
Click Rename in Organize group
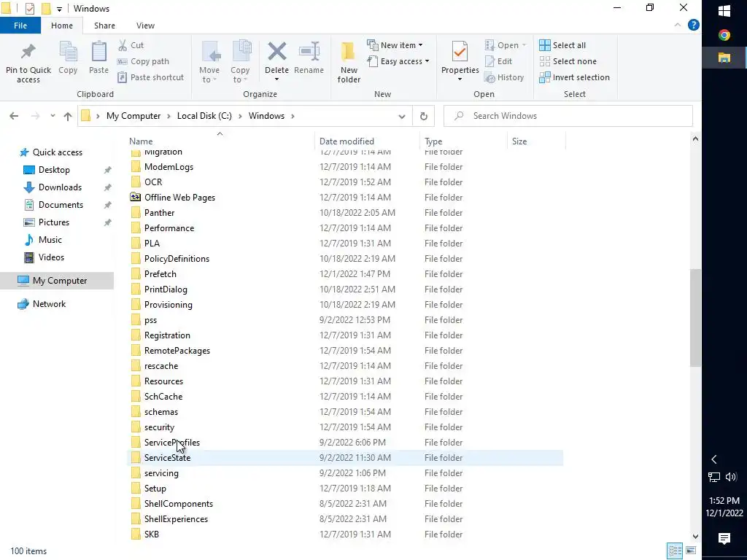309,58
